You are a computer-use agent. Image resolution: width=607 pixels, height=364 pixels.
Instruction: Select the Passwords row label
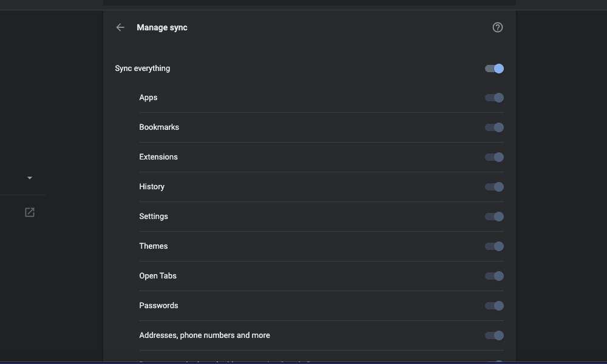(x=158, y=306)
